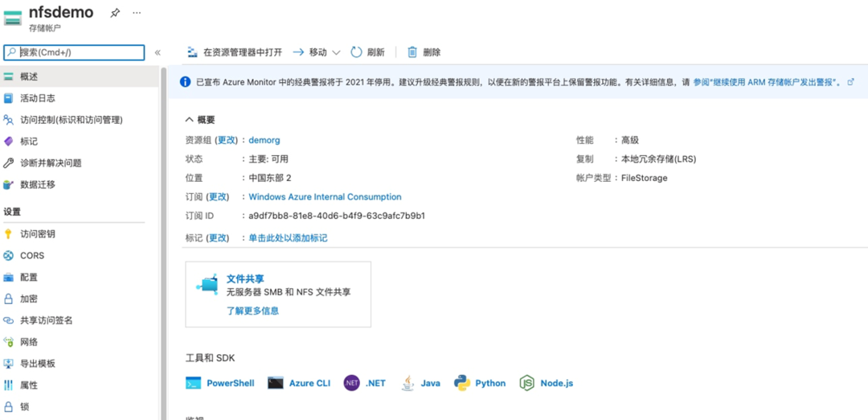
Task: Open the 文件共享 title link
Action: (x=245, y=278)
